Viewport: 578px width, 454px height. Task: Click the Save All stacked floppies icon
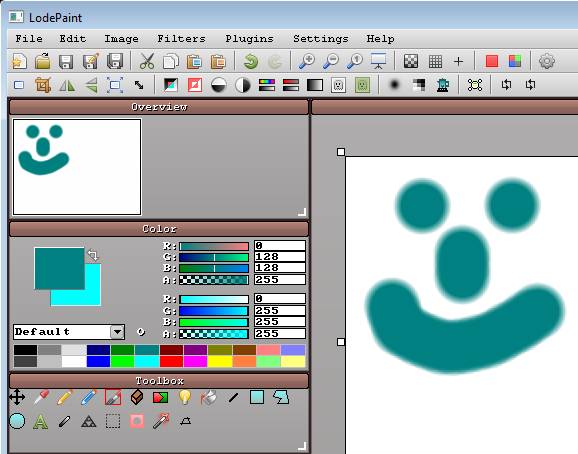point(115,62)
